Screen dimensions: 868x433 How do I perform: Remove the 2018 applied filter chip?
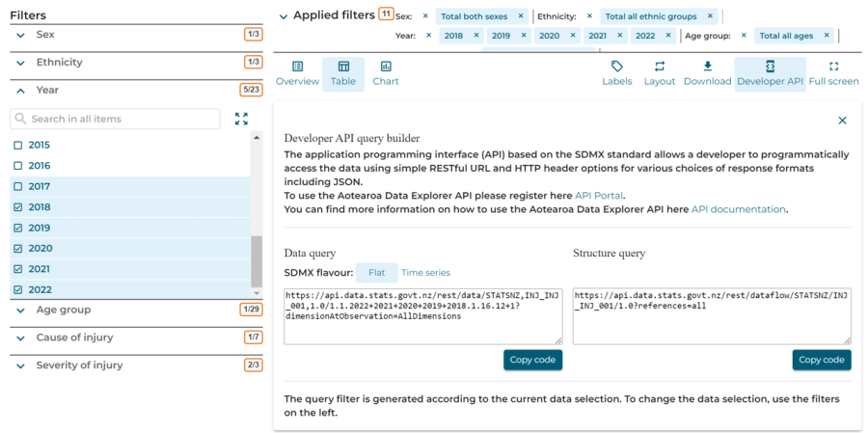click(476, 36)
